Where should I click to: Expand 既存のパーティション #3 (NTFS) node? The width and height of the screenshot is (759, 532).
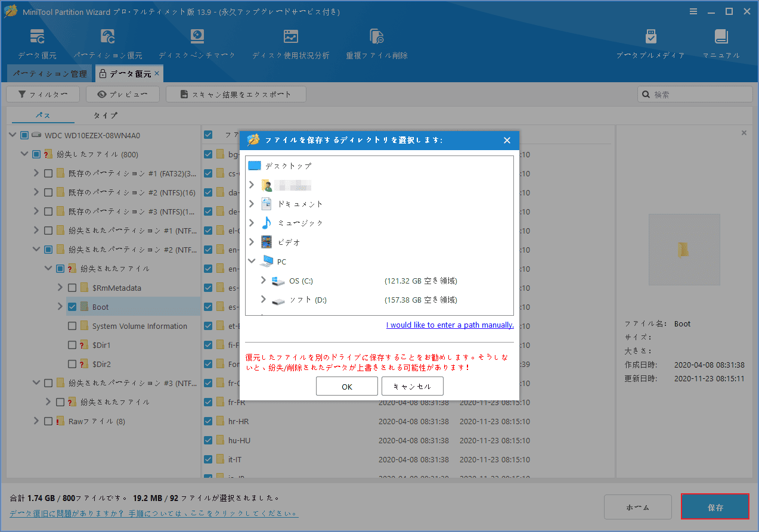(36, 211)
